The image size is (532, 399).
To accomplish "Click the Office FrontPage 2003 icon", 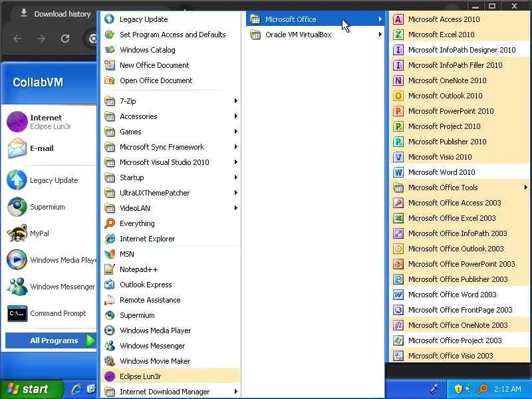I will (398, 310).
